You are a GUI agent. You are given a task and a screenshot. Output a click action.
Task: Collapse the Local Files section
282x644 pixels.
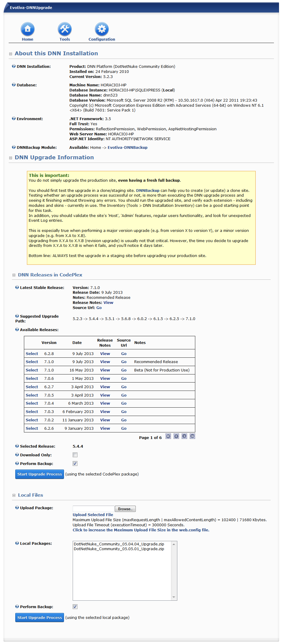click(14, 495)
